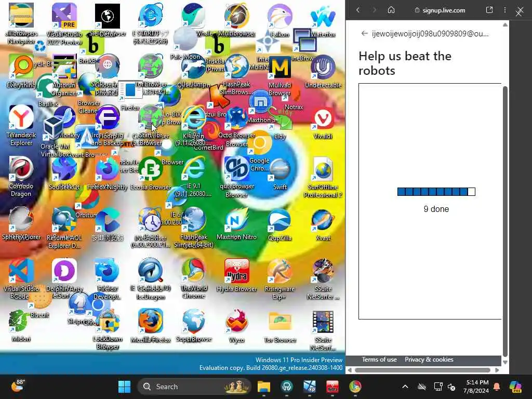
Task: Open the Falkon desktop icon
Action: click(280, 17)
